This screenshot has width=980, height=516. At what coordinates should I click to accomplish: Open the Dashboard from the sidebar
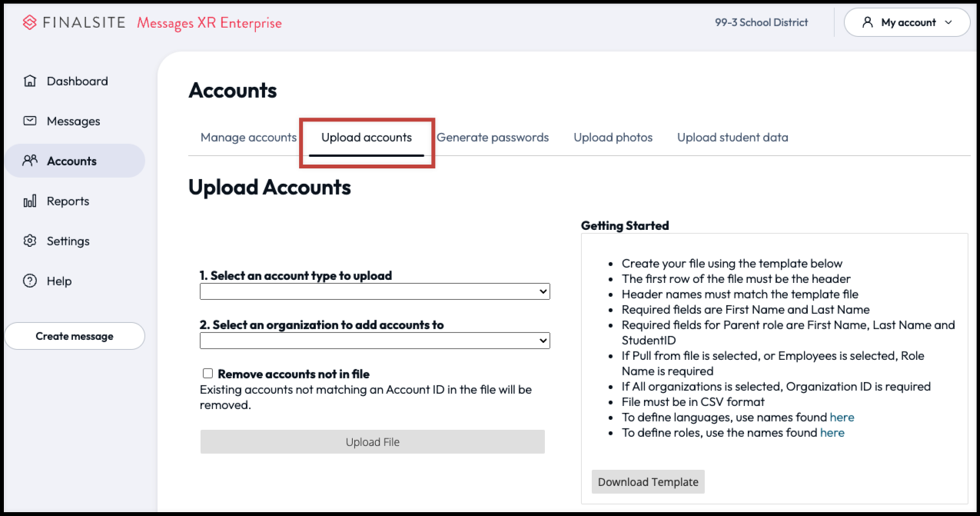(30, 81)
